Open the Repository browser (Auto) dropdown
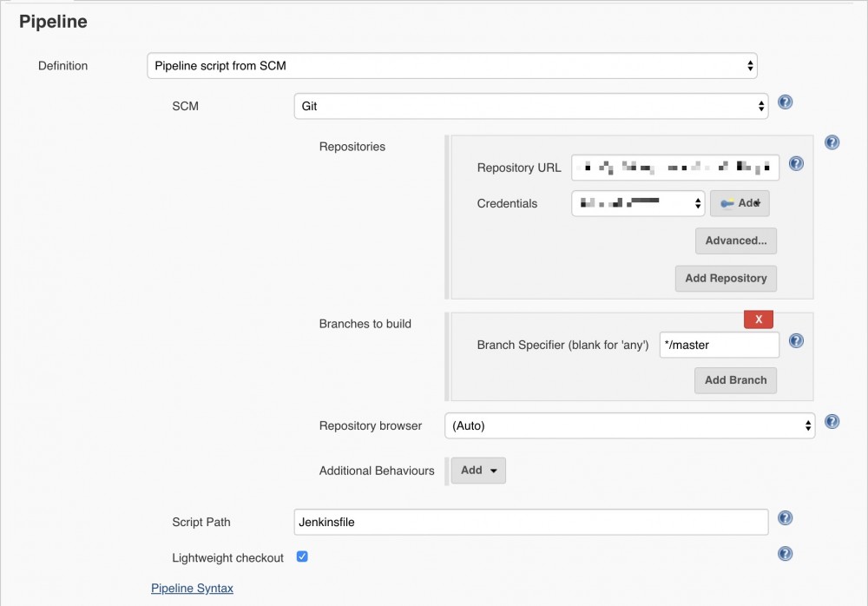Image resolution: width=868 pixels, height=606 pixels. coord(629,425)
